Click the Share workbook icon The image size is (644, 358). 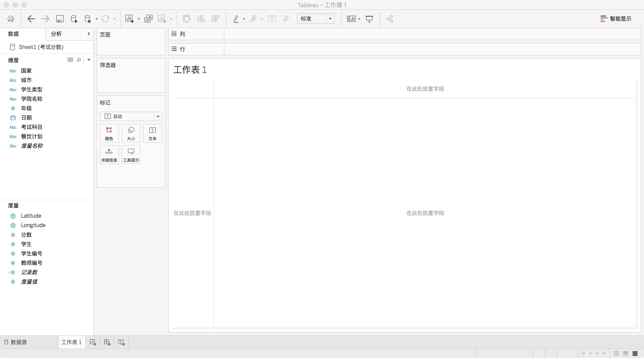390,19
